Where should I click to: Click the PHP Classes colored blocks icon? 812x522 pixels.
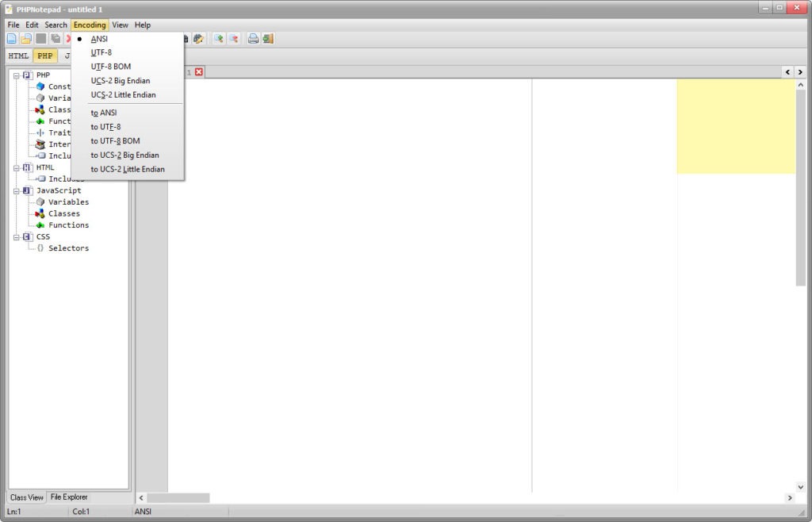[x=40, y=109]
